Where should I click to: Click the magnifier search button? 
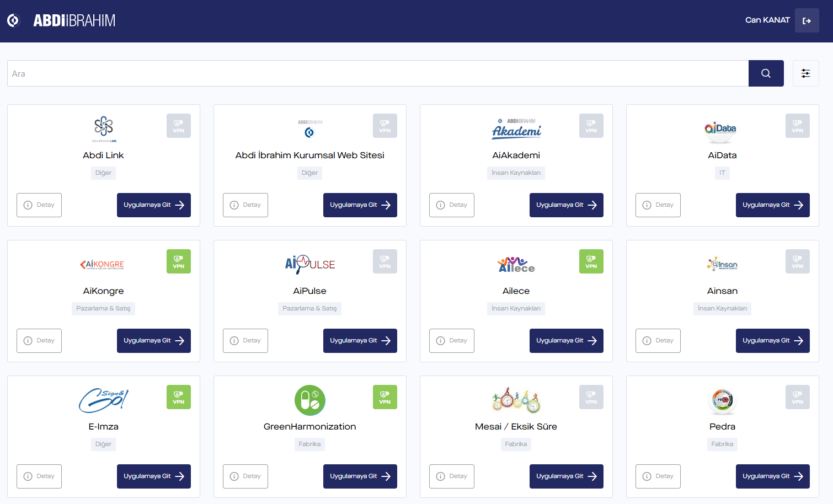click(766, 73)
